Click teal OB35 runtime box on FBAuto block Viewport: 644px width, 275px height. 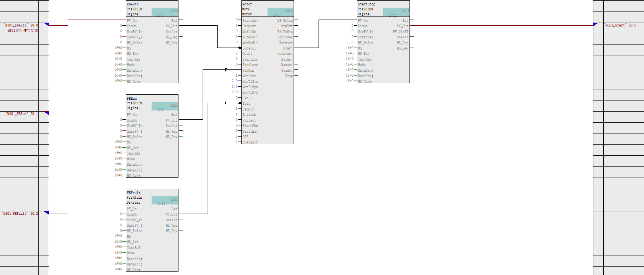click(x=165, y=12)
